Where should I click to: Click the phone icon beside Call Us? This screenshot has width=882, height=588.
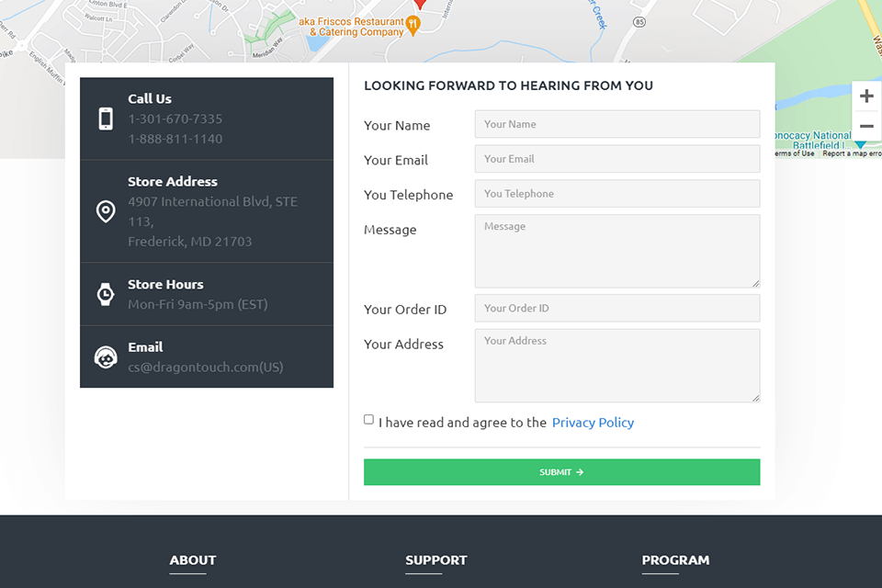tap(106, 119)
